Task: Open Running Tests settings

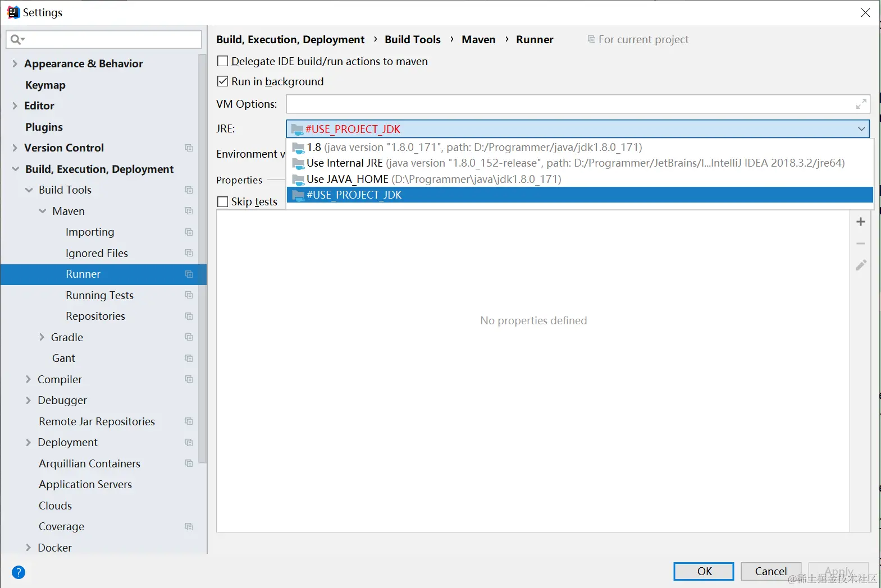Action: pos(99,295)
